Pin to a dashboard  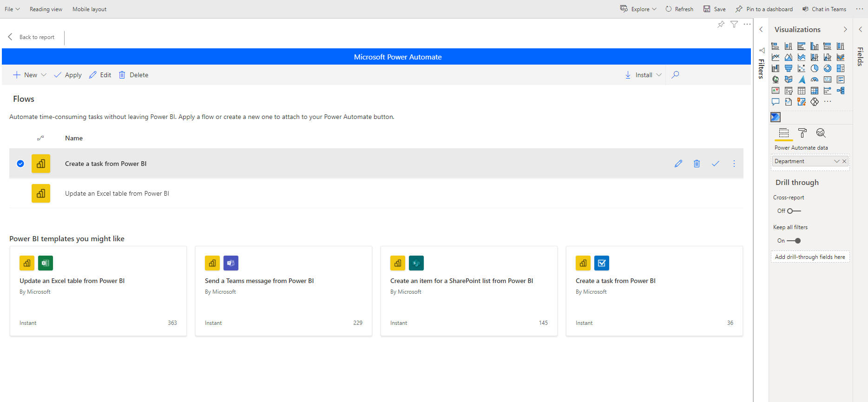click(x=764, y=9)
